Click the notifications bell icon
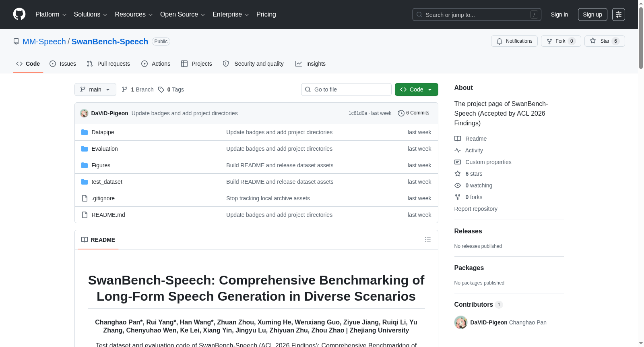Image resolution: width=644 pixels, height=347 pixels. tap(500, 41)
